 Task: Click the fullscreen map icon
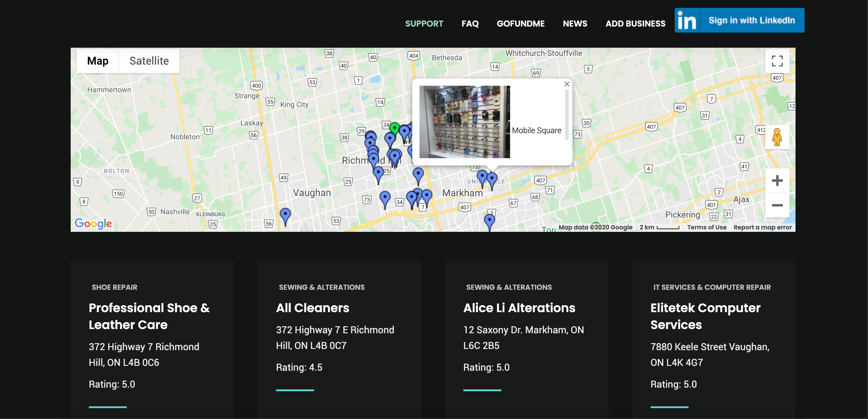[777, 61]
